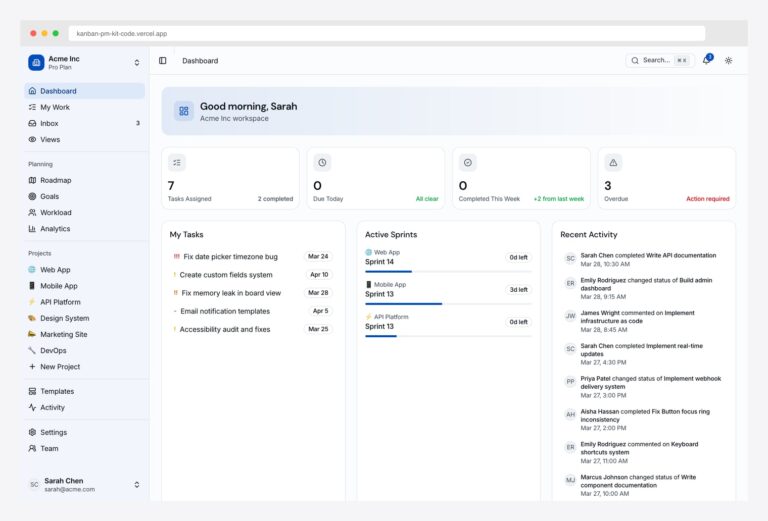Click the SC avatar beside Sarah Chen in sidebar
Image resolution: width=768 pixels, height=521 pixels.
[x=34, y=485]
